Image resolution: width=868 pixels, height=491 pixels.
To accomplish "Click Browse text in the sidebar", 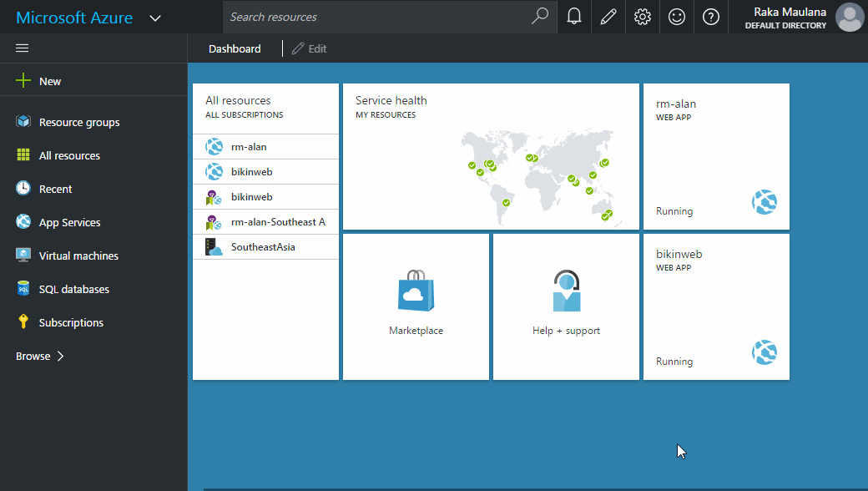I will click(x=33, y=356).
